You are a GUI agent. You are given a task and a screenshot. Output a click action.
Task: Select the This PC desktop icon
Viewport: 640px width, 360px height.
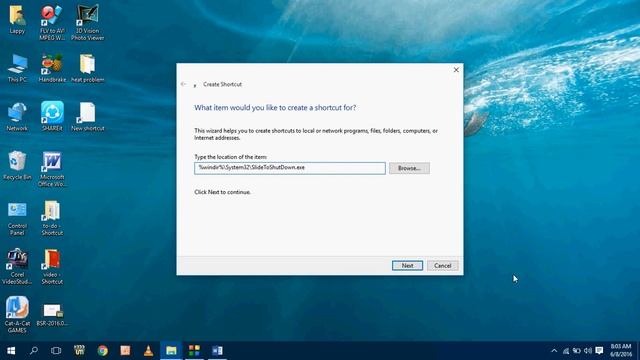pyautogui.click(x=17, y=68)
